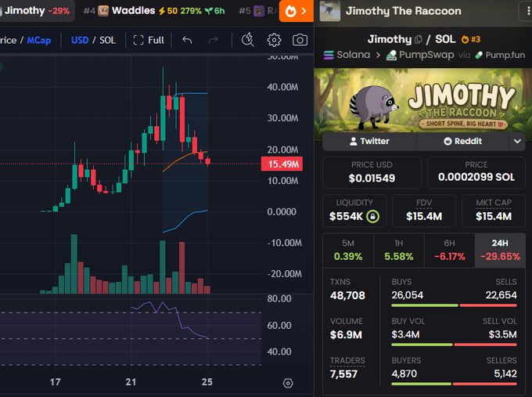Open the indicators lightning icon
Screen dimensions: 532x397
pyautogui.click(x=248, y=40)
